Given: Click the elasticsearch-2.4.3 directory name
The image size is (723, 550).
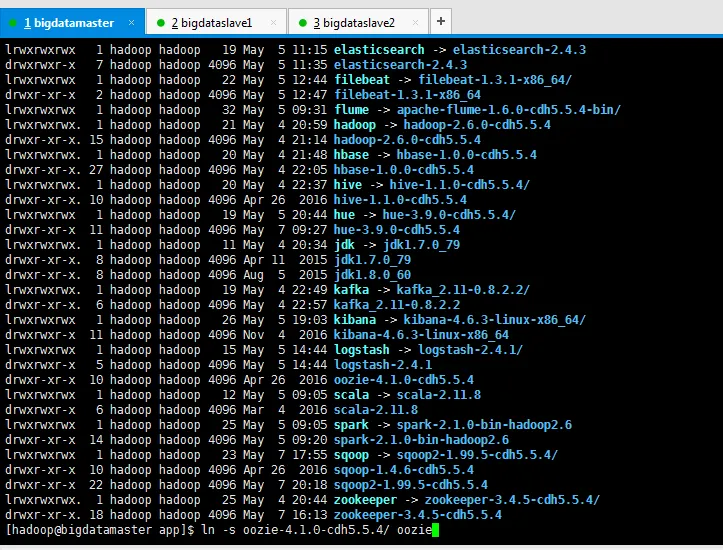Looking at the screenshot, I should pyautogui.click(x=400, y=65).
